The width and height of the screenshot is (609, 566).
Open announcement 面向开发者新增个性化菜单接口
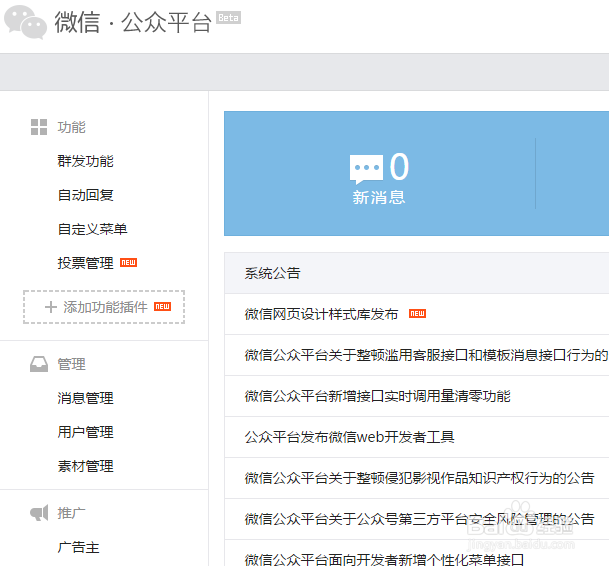[385, 559]
